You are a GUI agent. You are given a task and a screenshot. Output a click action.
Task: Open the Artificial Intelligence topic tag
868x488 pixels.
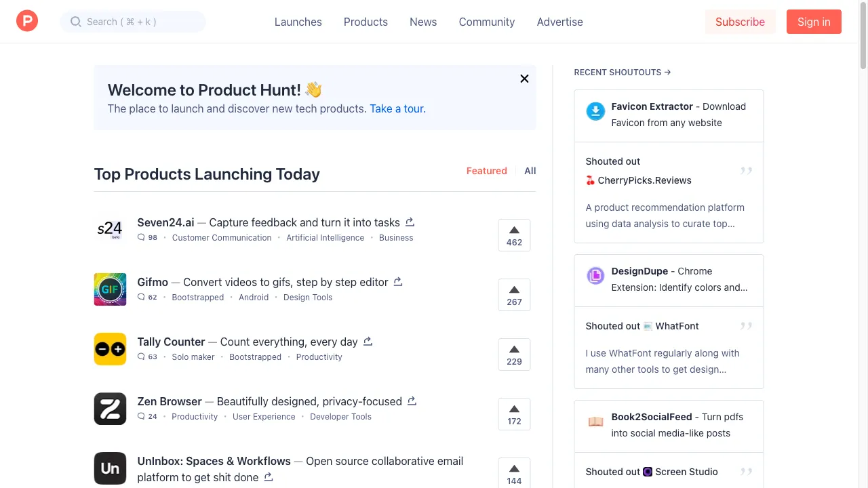click(325, 238)
